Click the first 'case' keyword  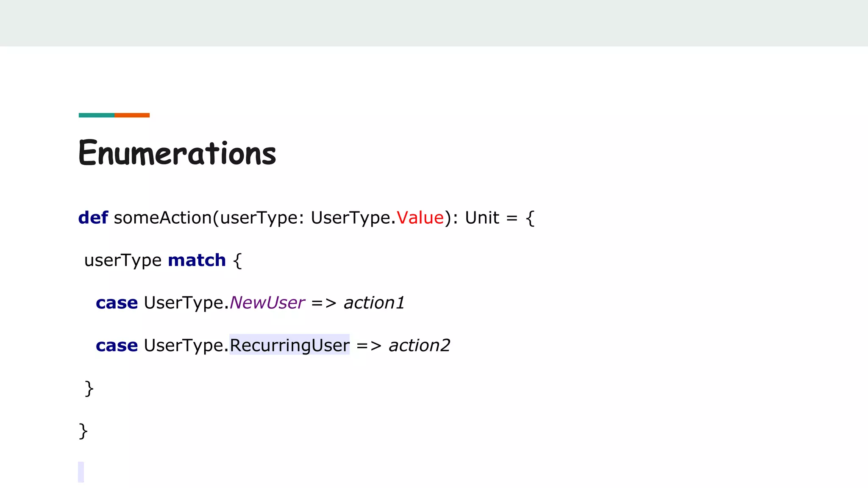click(x=117, y=303)
